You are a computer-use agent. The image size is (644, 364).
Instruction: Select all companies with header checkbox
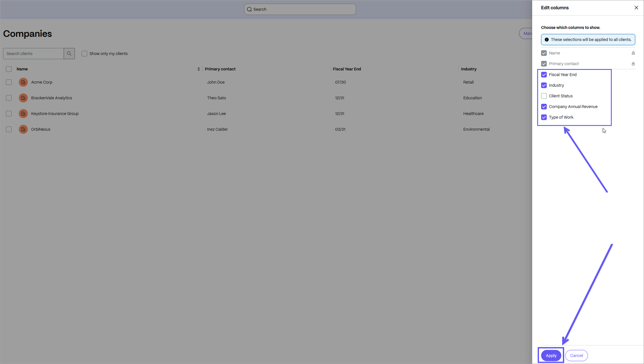click(x=9, y=69)
